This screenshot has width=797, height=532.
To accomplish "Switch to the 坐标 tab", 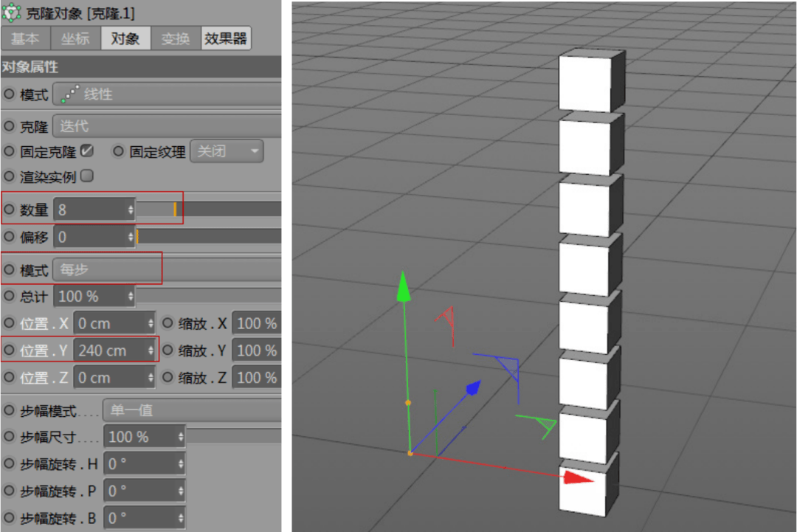I will (x=75, y=38).
